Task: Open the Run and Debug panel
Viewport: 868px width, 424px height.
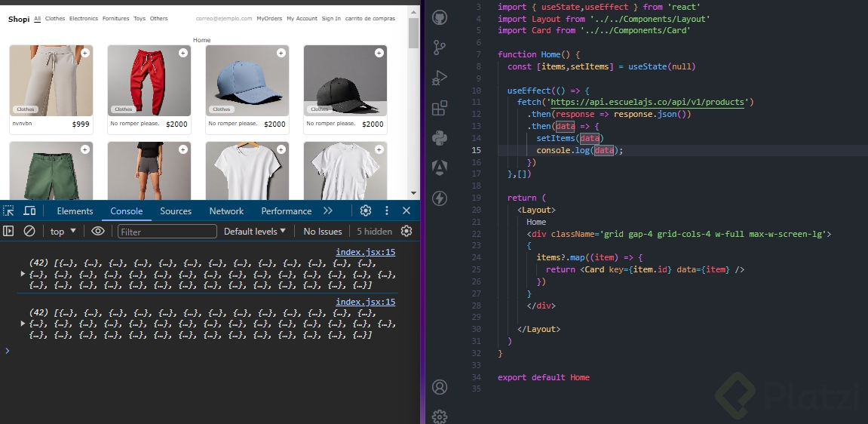Action: coord(440,78)
